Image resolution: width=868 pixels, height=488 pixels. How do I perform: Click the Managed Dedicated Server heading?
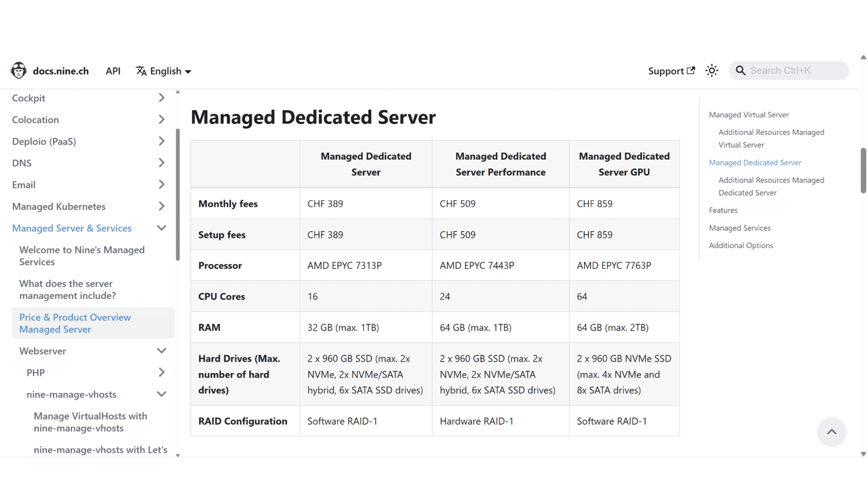point(313,117)
